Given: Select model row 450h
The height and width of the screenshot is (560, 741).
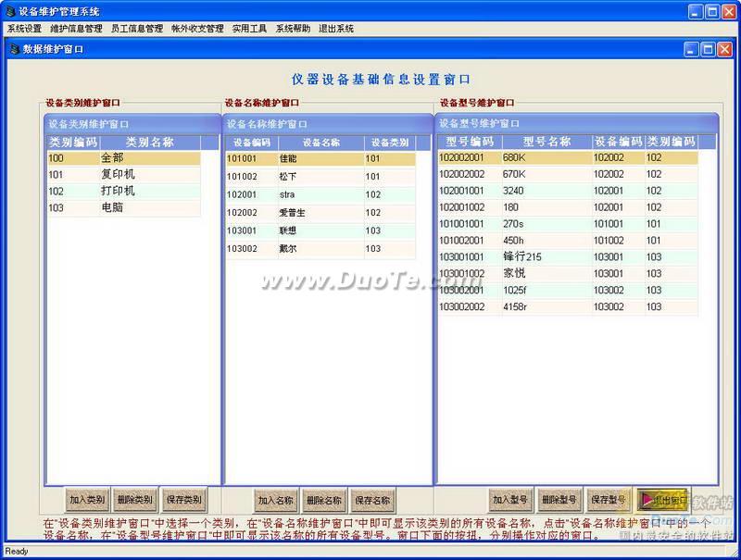Looking at the screenshot, I should click(x=568, y=241).
